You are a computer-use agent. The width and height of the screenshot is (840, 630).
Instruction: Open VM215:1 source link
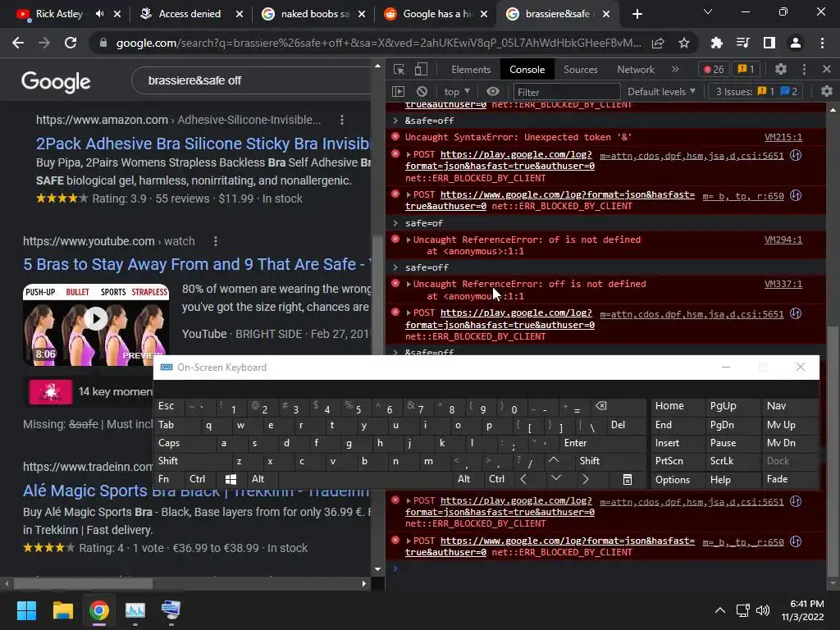[x=783, y=137]
